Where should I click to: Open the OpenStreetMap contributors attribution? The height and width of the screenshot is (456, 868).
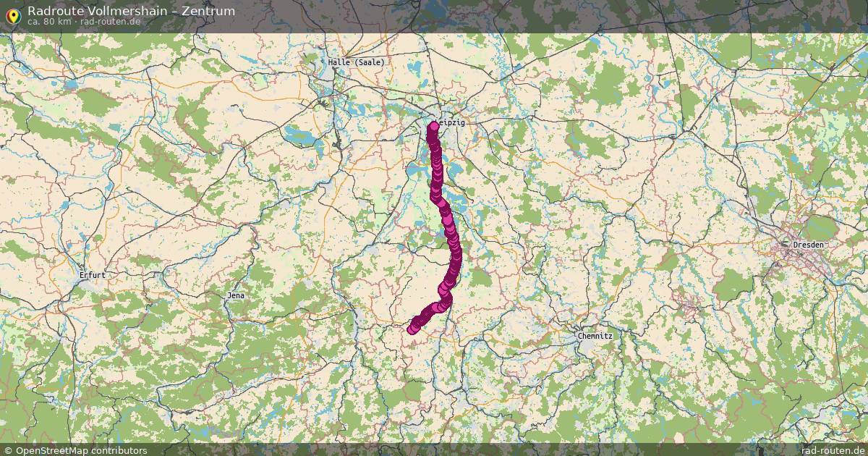[x=75, y=450]
